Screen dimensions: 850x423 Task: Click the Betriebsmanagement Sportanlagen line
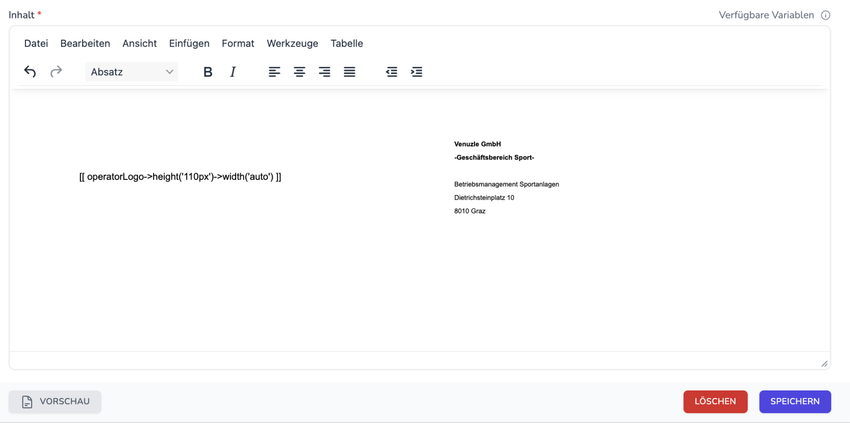pyautogui.click(x=507, y=184)
